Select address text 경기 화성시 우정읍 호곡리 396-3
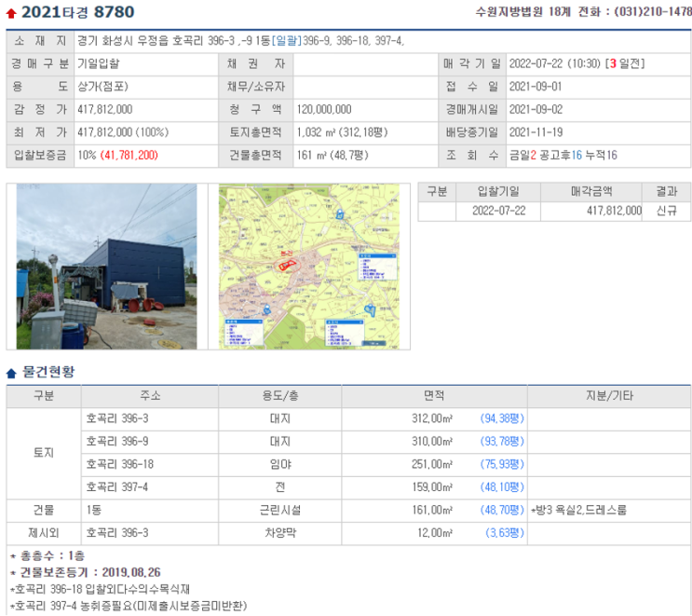This screenshot has width=692, height=616. [x=156, y=41]
